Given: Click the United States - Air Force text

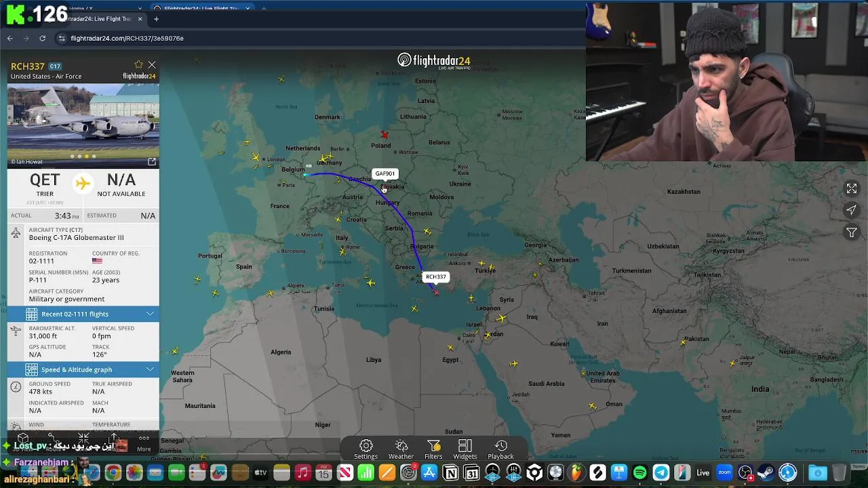Looking at the screenshot, I should tap(46, 77).
